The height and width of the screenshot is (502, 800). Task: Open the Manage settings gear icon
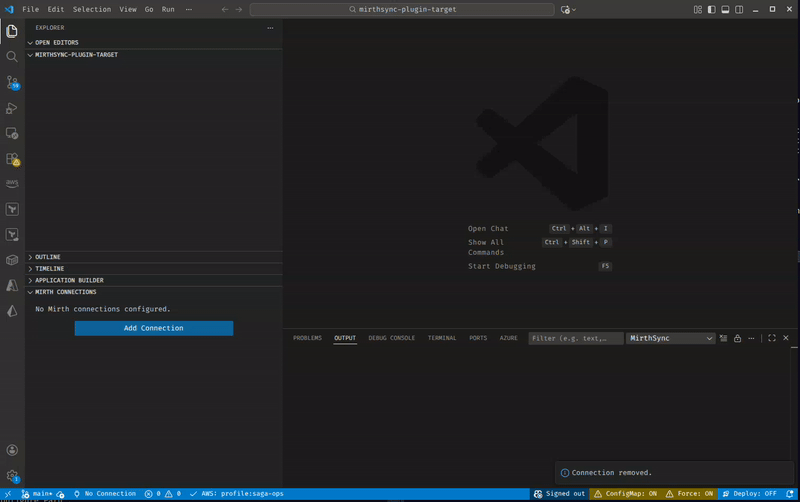click(x=12, y=476)
